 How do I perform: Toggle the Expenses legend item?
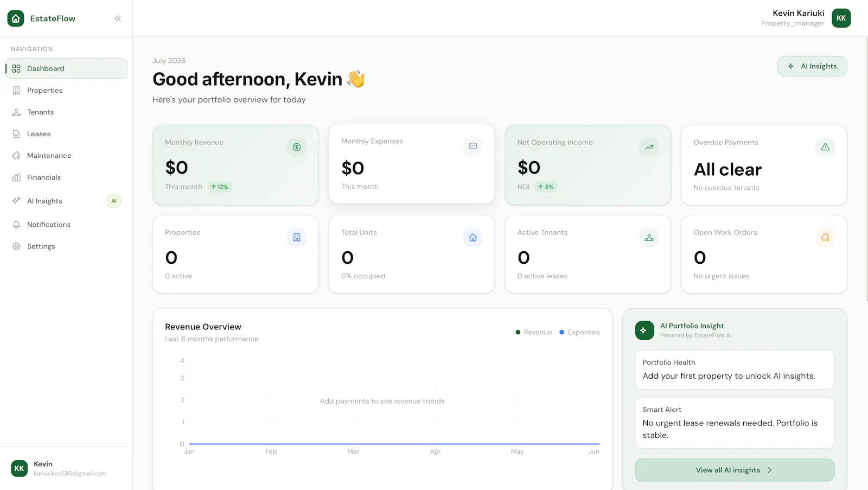[579, 332]
